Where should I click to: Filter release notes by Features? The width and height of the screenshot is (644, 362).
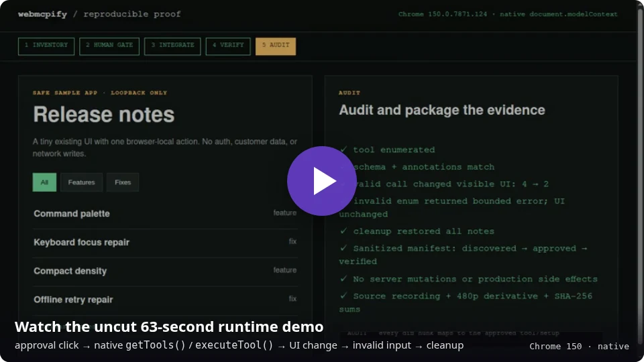coord(81,182)
